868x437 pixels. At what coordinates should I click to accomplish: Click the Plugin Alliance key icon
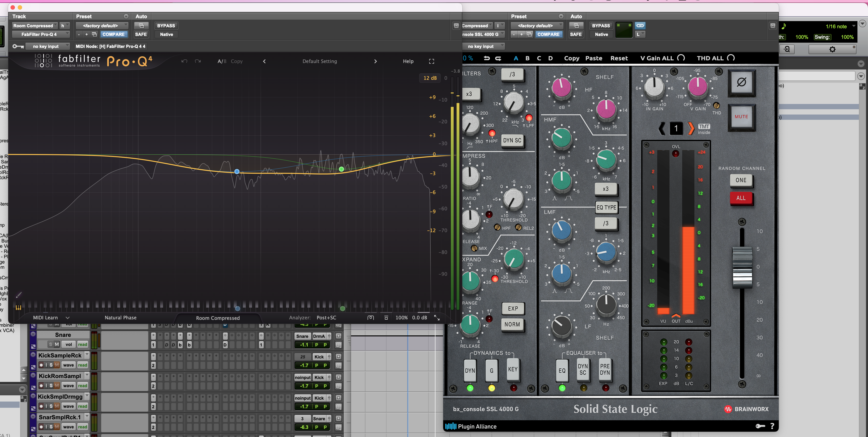click(760, 426)
